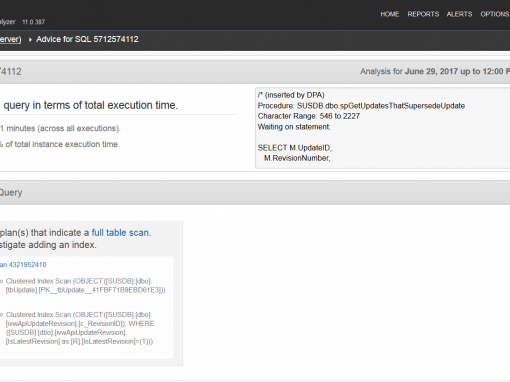Click breadcrumb arrow before Advice for SQL
Viewport: 510px width, 382px height.
pyautogui.click(x=30, y=40)
